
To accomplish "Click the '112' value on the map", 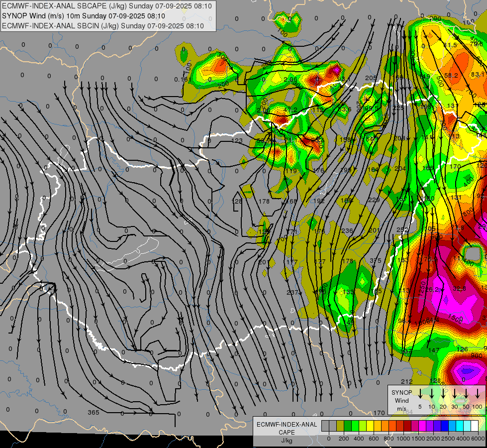I will [x=318, y=110].
